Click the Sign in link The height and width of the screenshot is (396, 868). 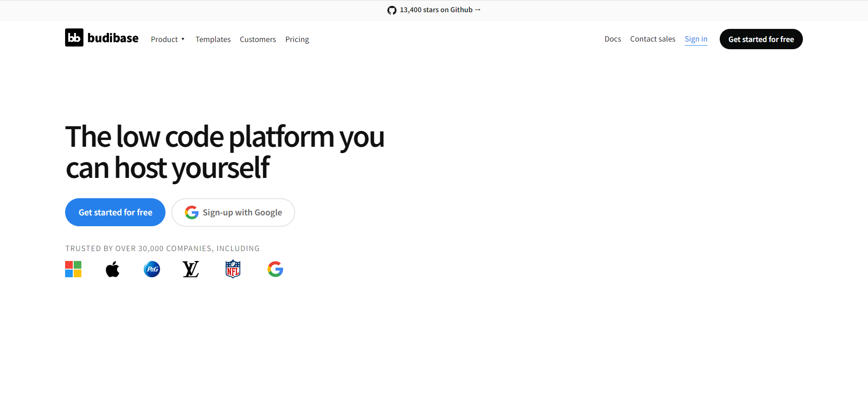pos(696,39)
